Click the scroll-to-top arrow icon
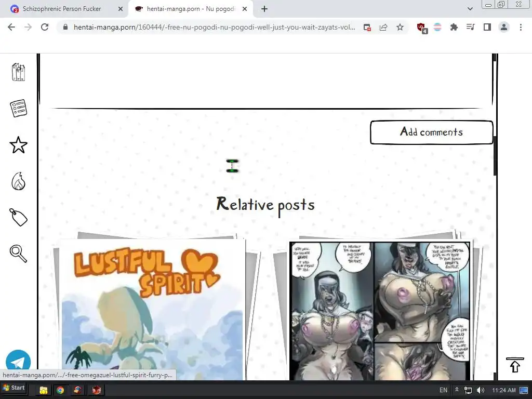532x399 pixels. coord(515,365)
